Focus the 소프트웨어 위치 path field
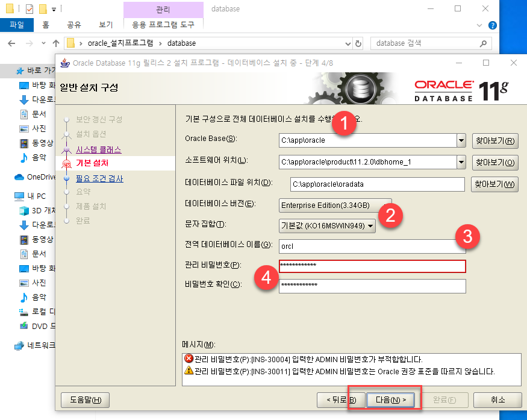The height and width of the screenshot is (420, 527). click(x=367, y=162)
